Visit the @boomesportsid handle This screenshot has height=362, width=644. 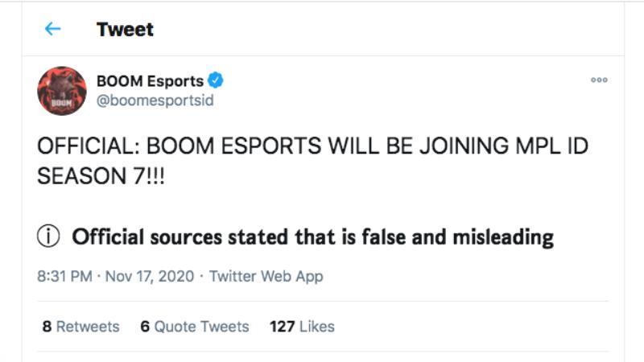[x=155, y=101]
